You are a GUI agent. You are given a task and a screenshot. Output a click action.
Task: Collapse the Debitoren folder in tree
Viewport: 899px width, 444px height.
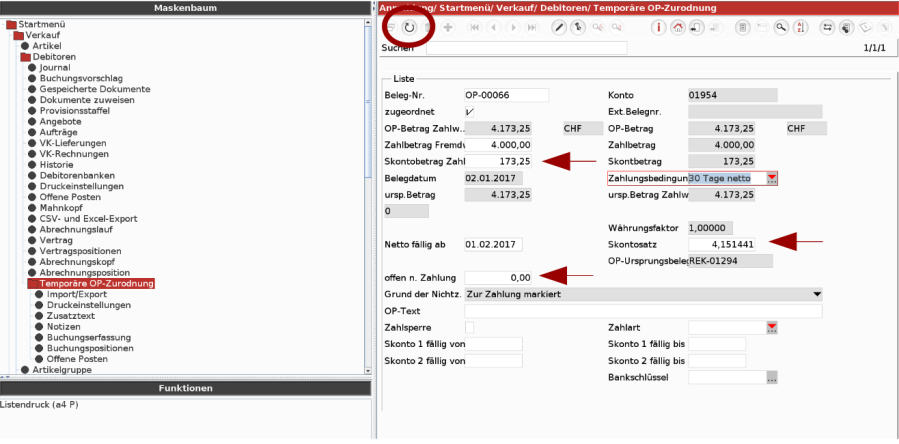tap(25, 57)
